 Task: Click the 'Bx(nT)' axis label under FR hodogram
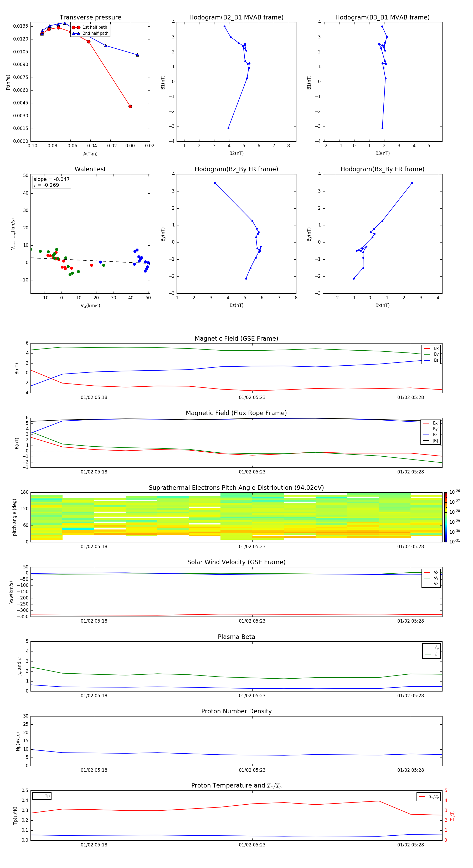point(382,305)
